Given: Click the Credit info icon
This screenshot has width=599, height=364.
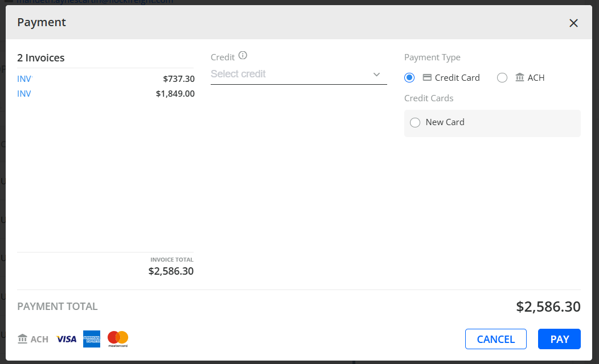Looking at the screenshot, I should click(243, 55).
